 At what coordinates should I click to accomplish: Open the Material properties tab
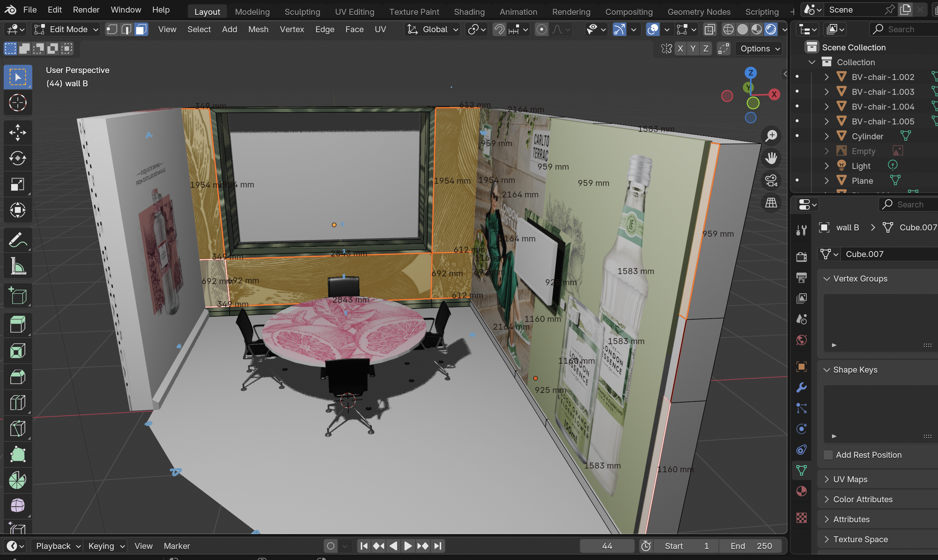[801, 491]
